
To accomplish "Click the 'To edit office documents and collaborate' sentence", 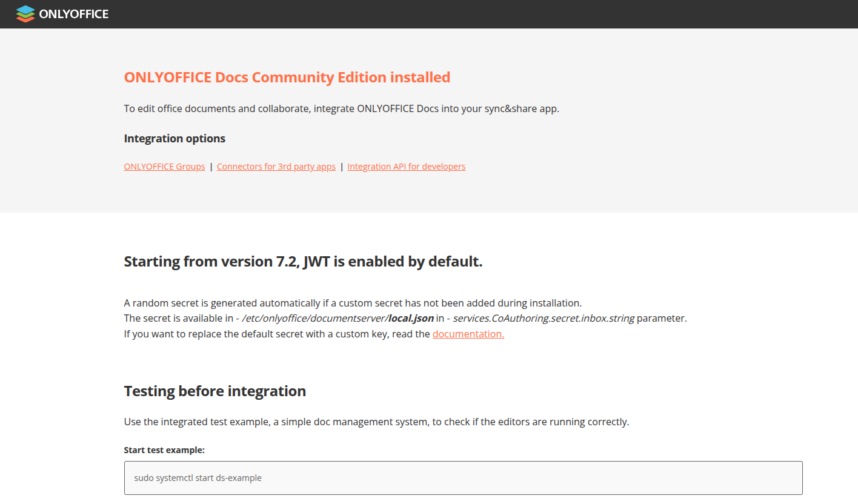I will [342, 109].
